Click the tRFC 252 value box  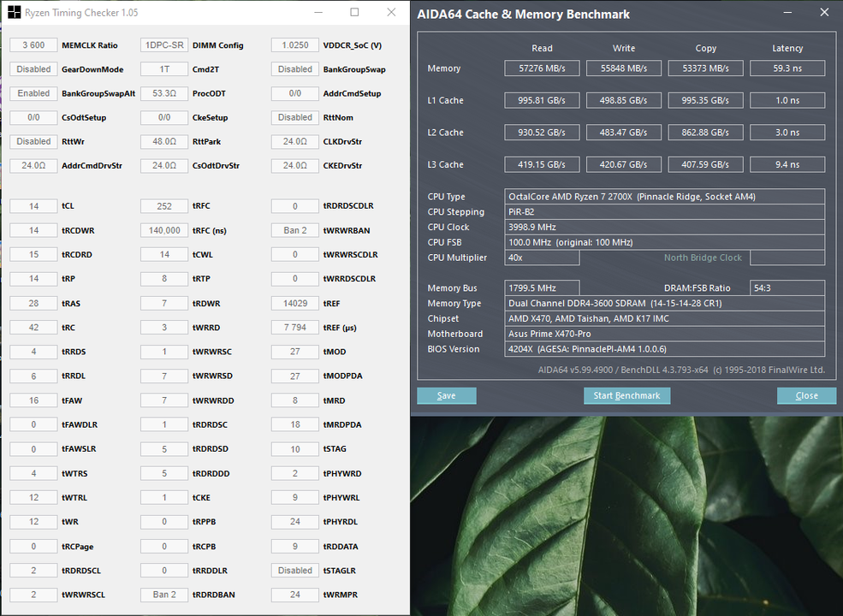[164, 206]
